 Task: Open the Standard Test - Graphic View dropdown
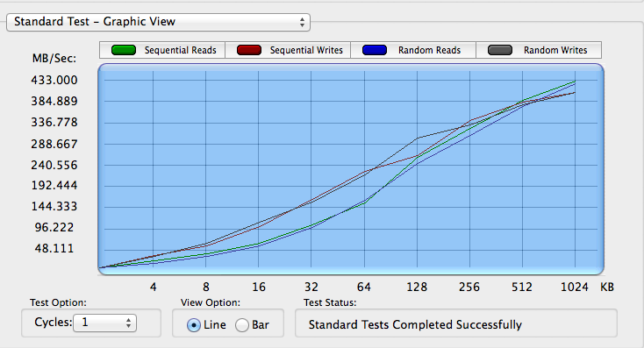[158, 22]
